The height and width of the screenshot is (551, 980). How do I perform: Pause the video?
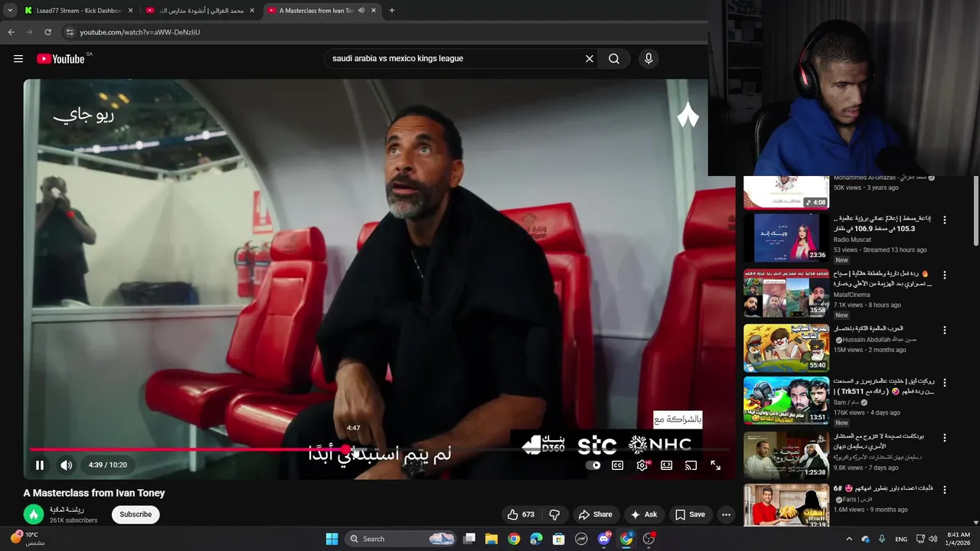coord(40,465)
